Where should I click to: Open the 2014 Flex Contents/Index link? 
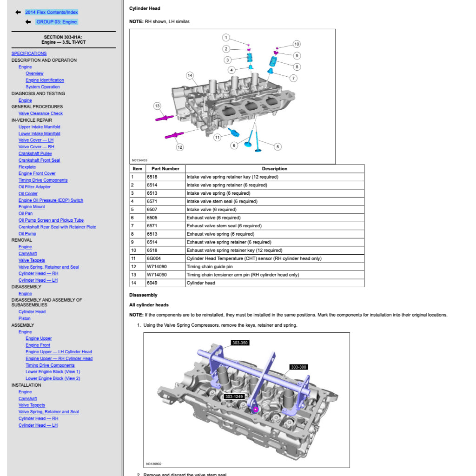pos(52,12)
